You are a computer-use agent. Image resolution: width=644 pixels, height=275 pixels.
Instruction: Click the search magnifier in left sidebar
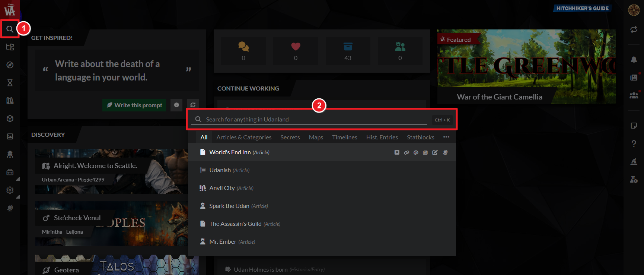pos(10,29)
